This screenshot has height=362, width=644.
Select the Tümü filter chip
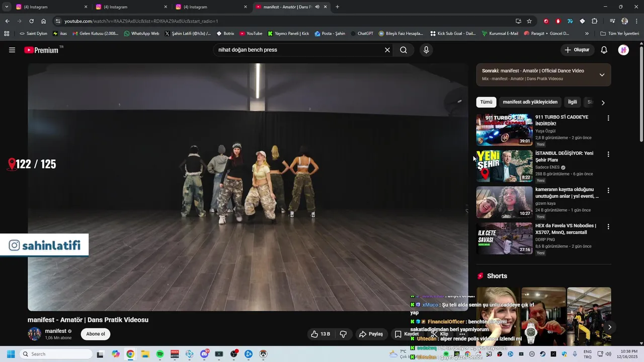pyautogui.click(x=486, y=102)
